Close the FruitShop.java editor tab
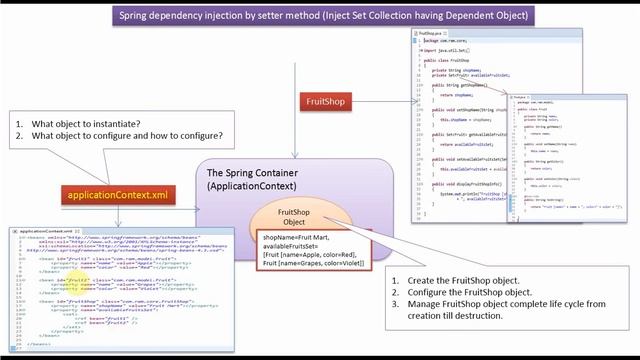Screen dimensions: 640x360 click(445, 33)
